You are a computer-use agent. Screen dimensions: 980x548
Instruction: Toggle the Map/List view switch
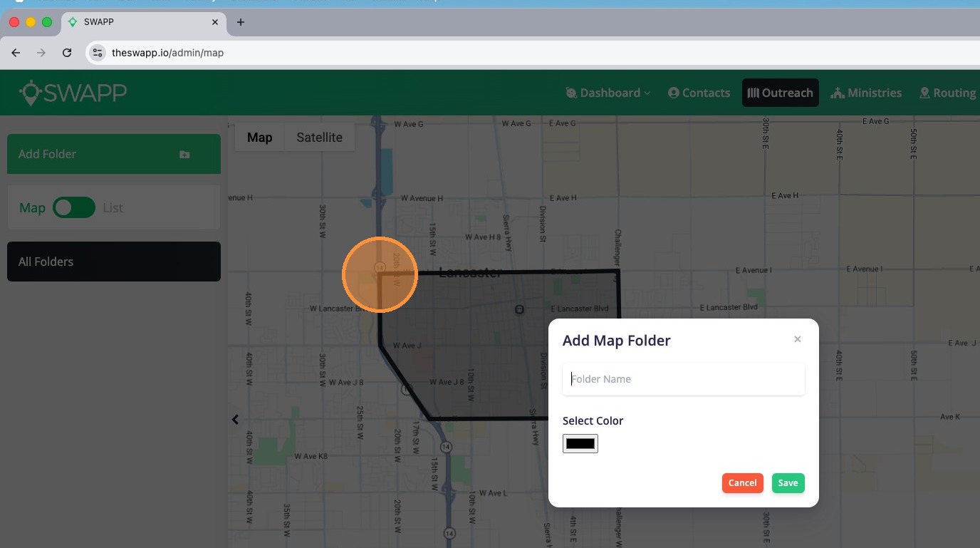[74, 207]
